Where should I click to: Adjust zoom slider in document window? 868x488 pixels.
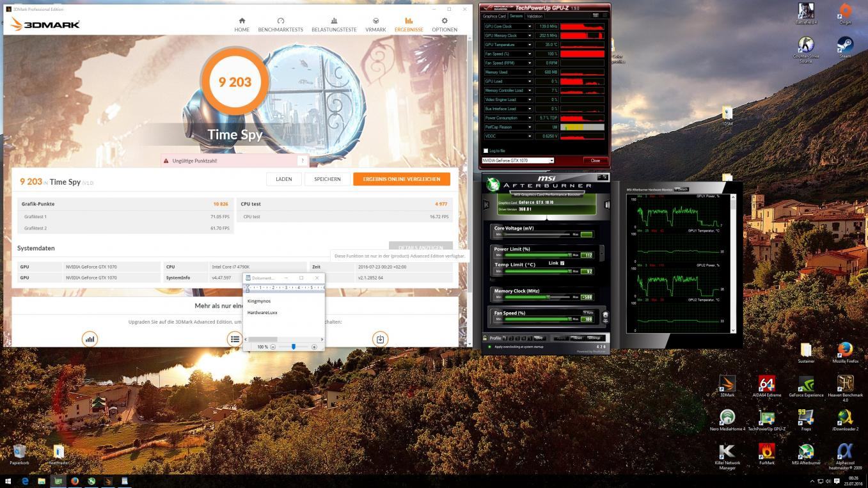(293, 347)
